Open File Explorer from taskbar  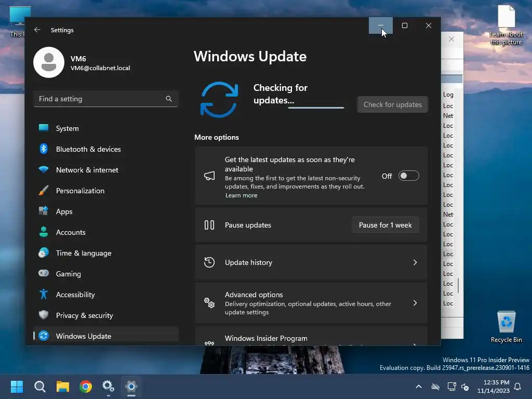coord(63,387)
